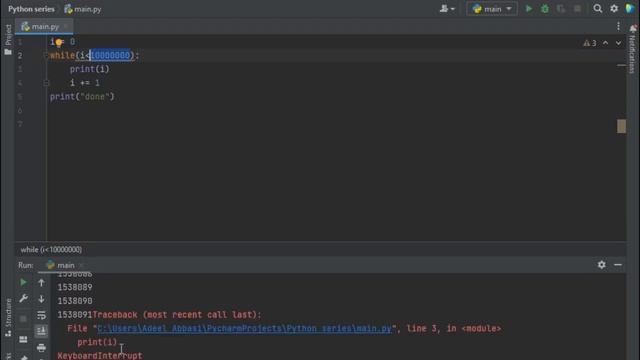640x360 pixels.
Task: Click the fold end marker at line 4
Action: 46,83
